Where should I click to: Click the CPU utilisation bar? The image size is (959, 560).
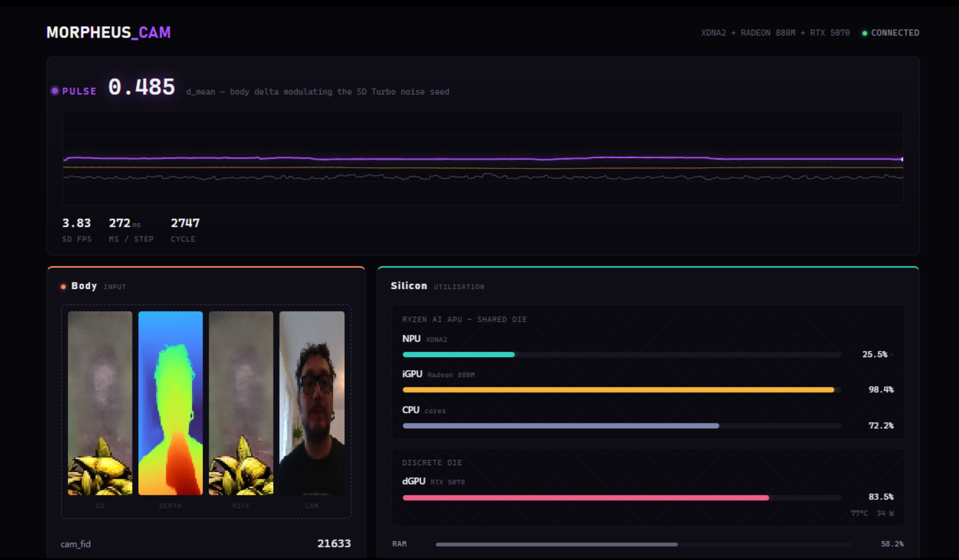tap(622, 426)
